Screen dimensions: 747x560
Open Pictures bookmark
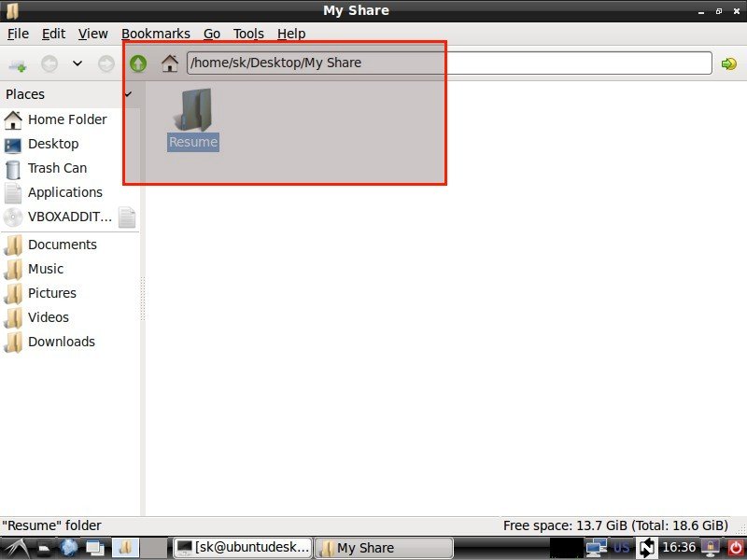[70, 293]
